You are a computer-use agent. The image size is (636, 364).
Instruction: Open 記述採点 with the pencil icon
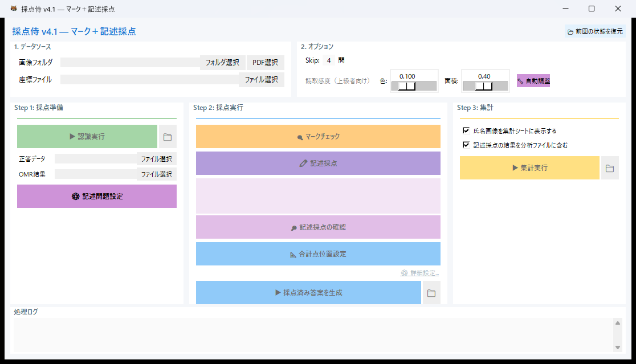pyautogui.click(x=318, y=163)
